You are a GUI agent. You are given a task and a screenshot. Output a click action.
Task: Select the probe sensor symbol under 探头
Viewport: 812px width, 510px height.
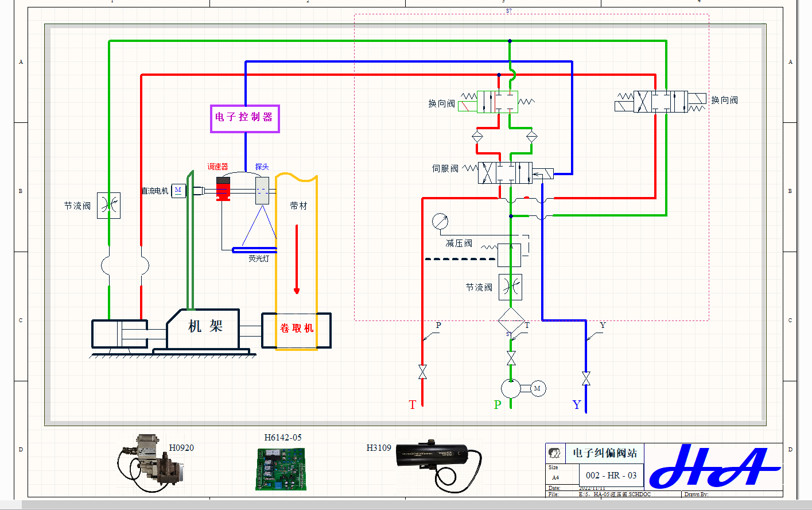click(x=262, y=190)
